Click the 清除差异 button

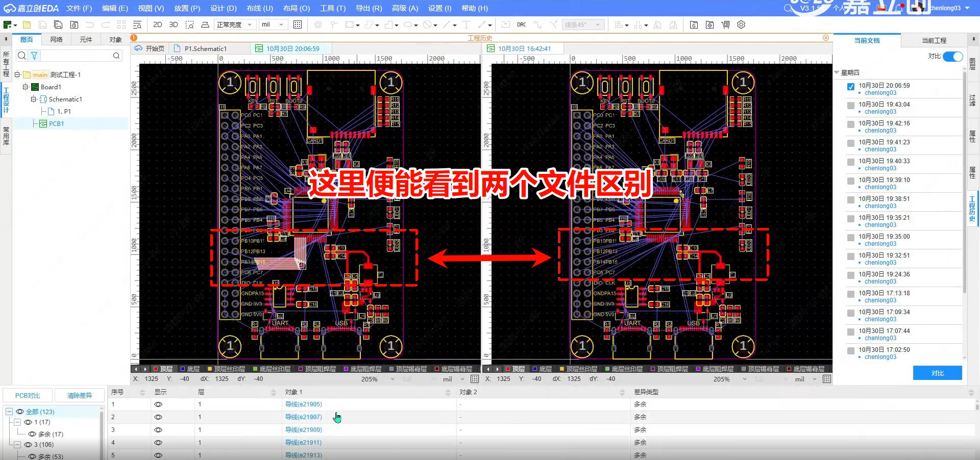80,395
